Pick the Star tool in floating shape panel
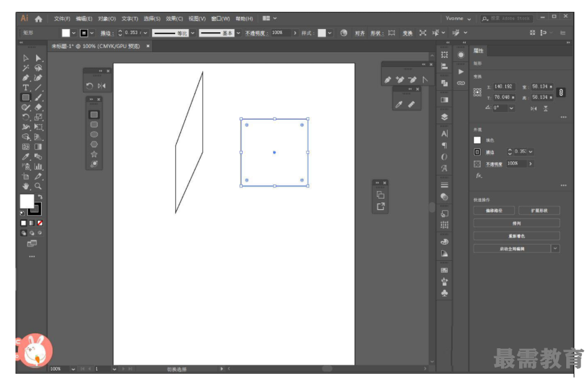 click(x=94, y=154)
